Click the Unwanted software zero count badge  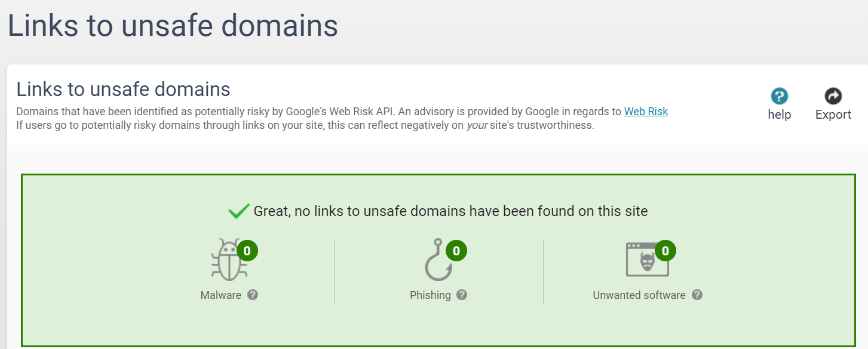coord(665,251)
